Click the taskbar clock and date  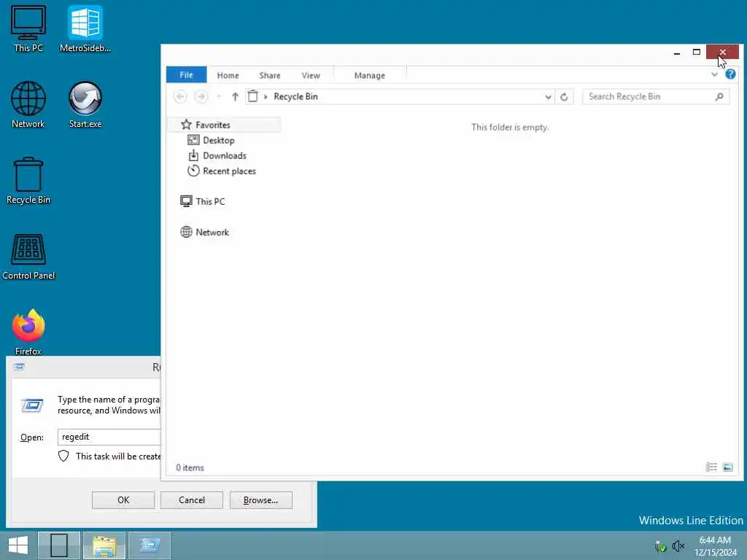coord(715,545)
